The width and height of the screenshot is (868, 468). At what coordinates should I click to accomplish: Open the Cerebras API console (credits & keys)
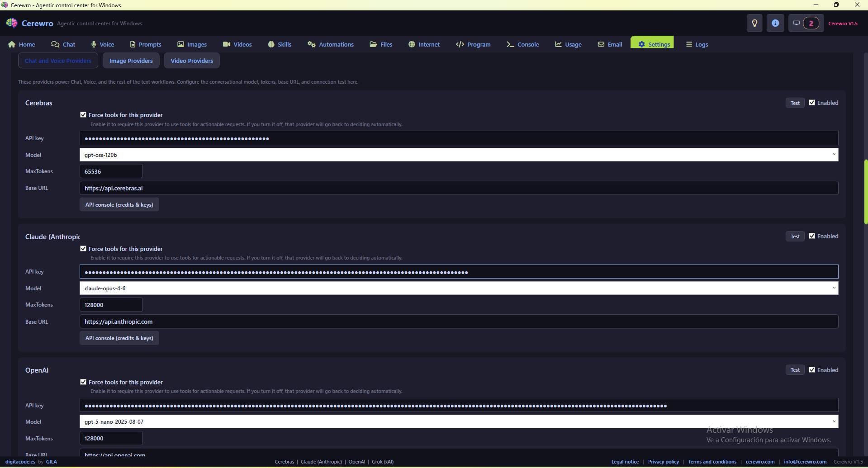point(119,205)
